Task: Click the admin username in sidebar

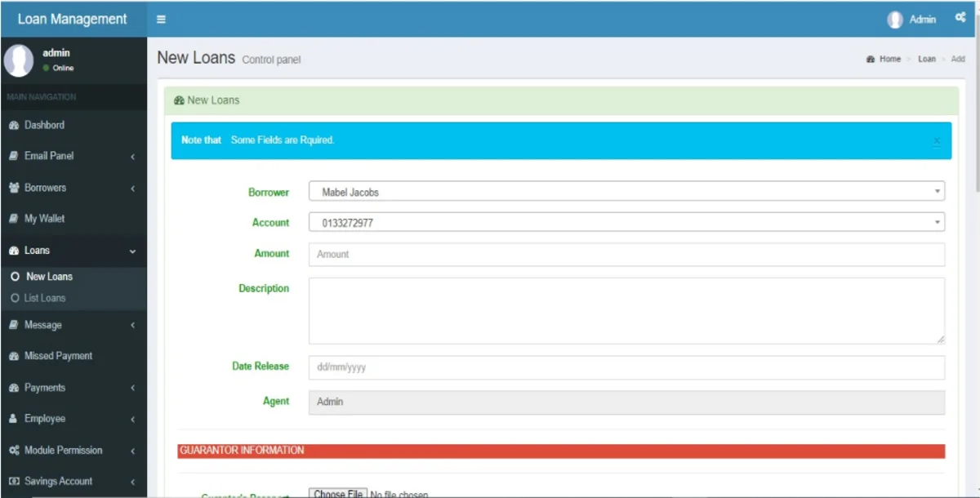Action: (56, 53)
